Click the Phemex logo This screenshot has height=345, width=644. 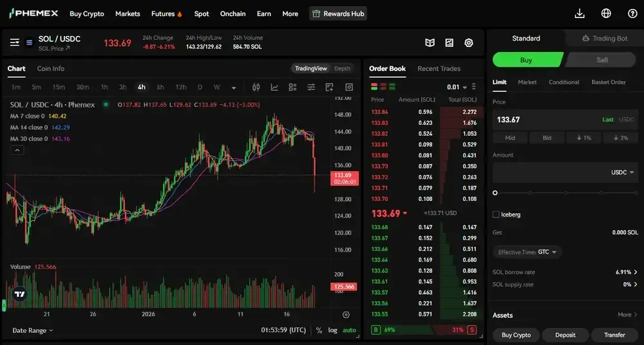pyautogui.click(x=33, y=14)
